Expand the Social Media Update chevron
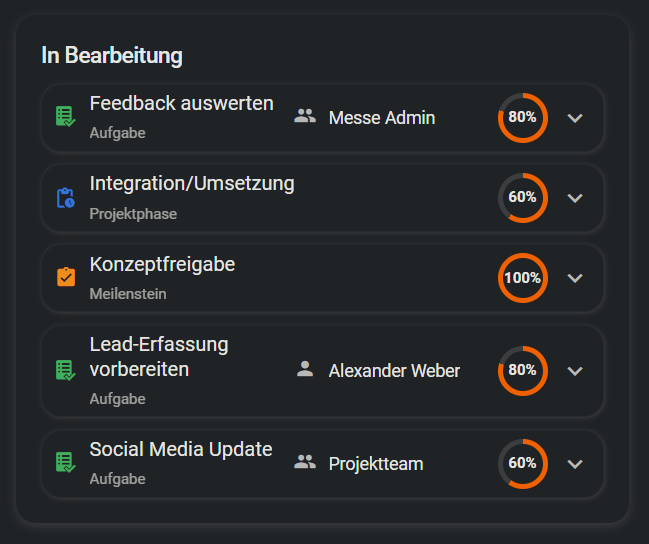Image resolution: width=649 pixels, height=544 pixels. click(x=575, y=463)
